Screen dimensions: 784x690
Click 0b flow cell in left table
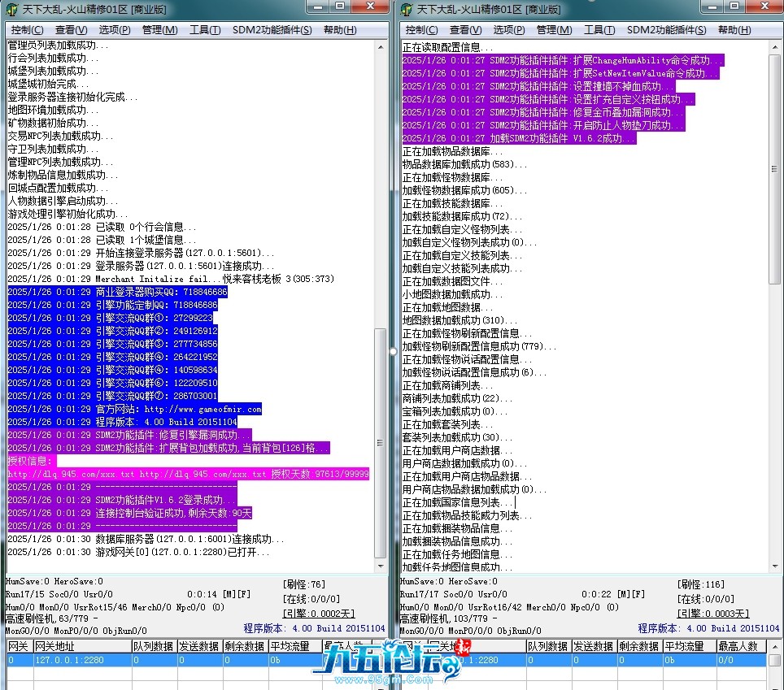tap(295, 660)
